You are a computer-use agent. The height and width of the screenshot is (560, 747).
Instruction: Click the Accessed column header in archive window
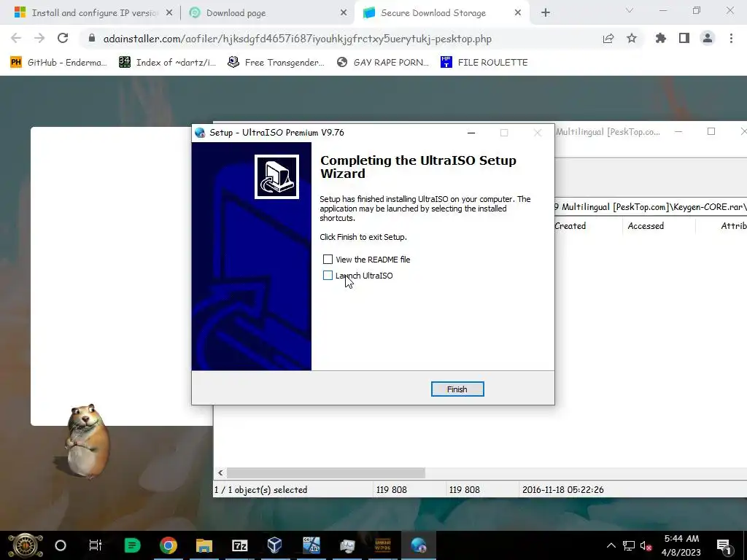646,226
